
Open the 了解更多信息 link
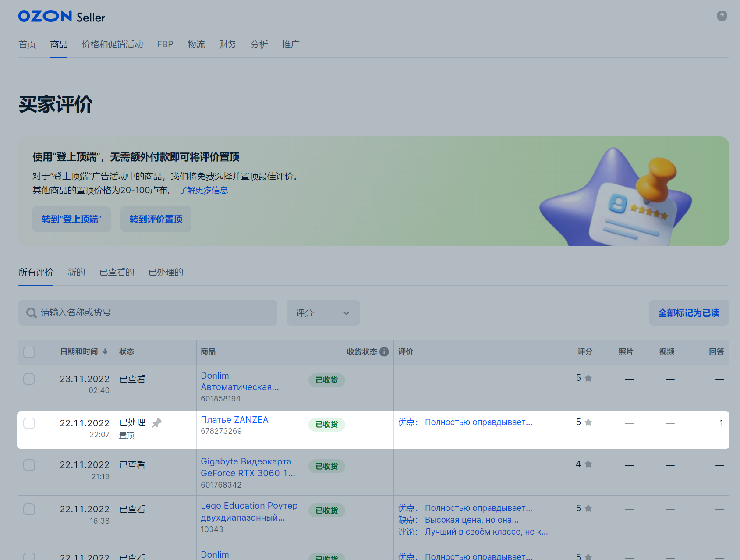click(203, 190)
